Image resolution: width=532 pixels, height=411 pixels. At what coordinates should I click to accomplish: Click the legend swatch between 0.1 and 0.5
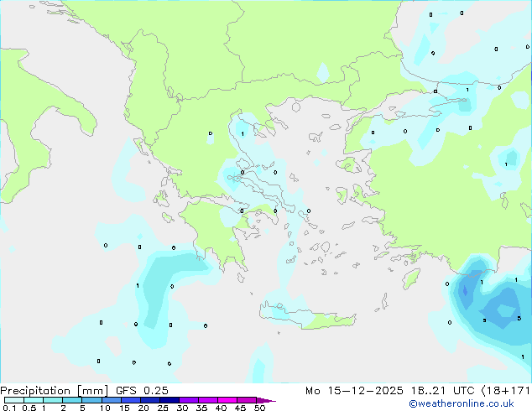(14, 400)
